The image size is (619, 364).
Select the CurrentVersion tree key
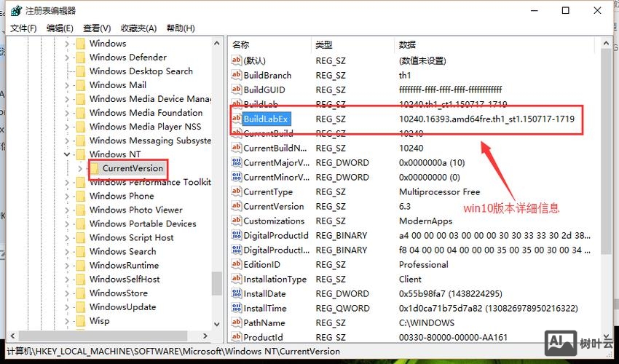pyautogui.click(x=133, y=169)
